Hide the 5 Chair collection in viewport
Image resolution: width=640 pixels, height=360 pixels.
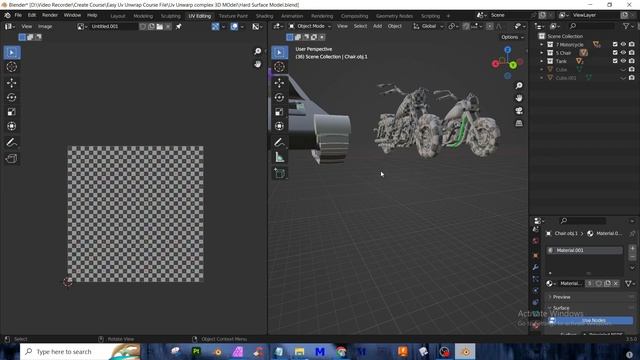tap(623, 53)
